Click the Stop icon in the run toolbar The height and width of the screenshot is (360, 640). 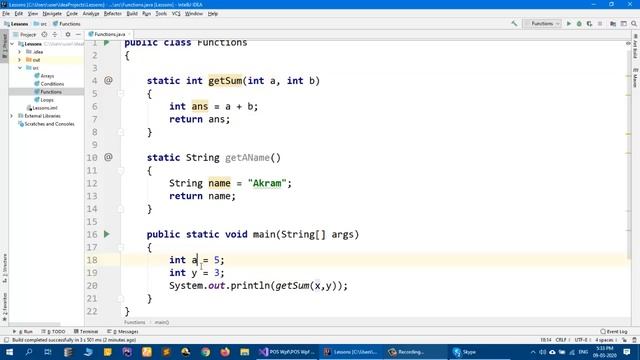(x=600, y=24)
